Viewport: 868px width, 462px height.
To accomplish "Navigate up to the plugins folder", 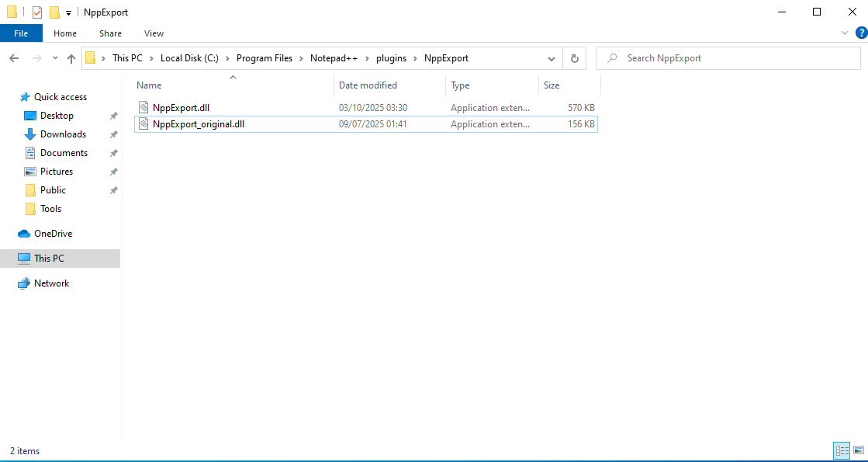I will 71,57.
